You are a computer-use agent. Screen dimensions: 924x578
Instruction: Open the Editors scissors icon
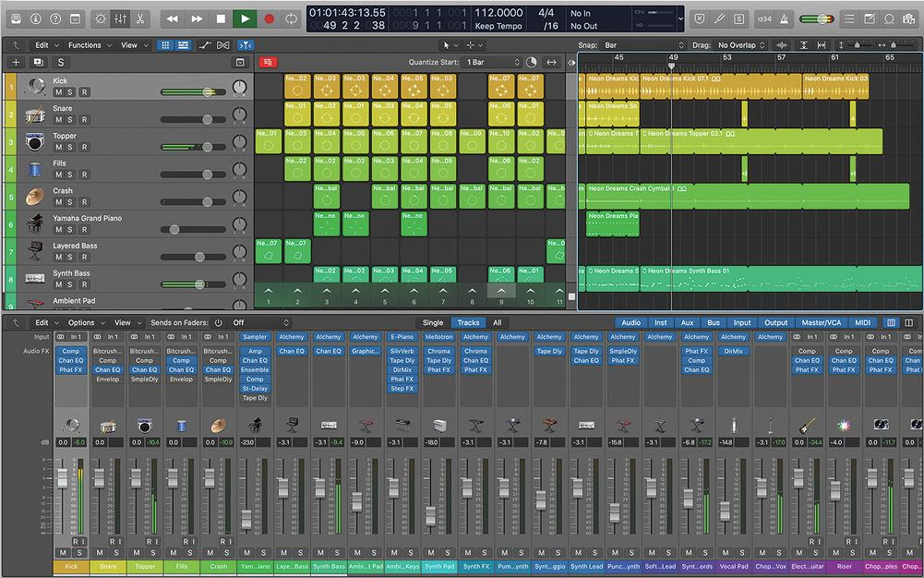(140, 18)
